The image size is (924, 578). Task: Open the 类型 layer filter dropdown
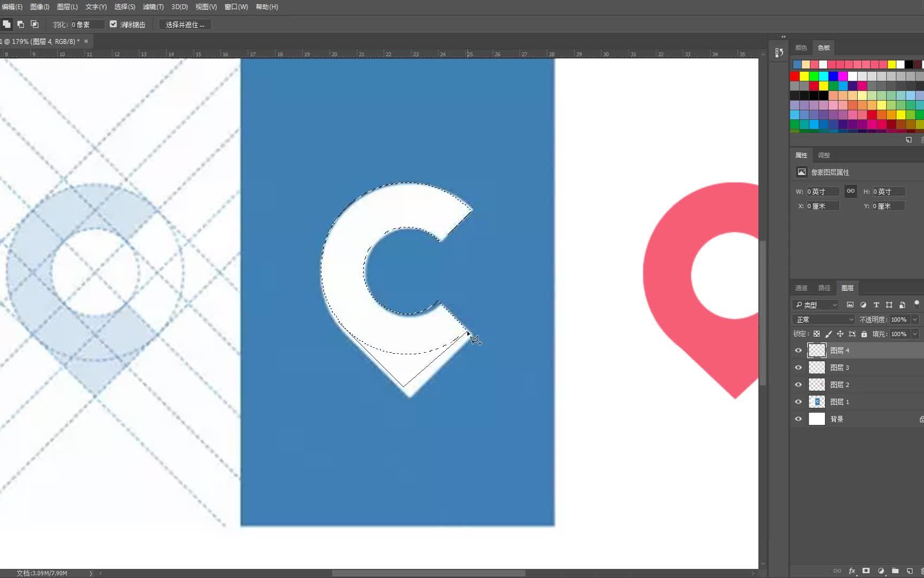pyautogui.click(x=815, y=305)
